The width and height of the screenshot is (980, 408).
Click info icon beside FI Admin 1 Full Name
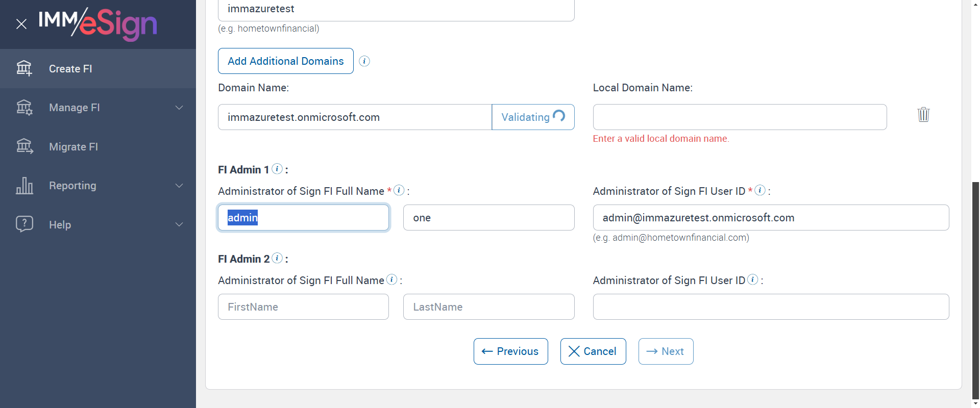pos(399,190)
